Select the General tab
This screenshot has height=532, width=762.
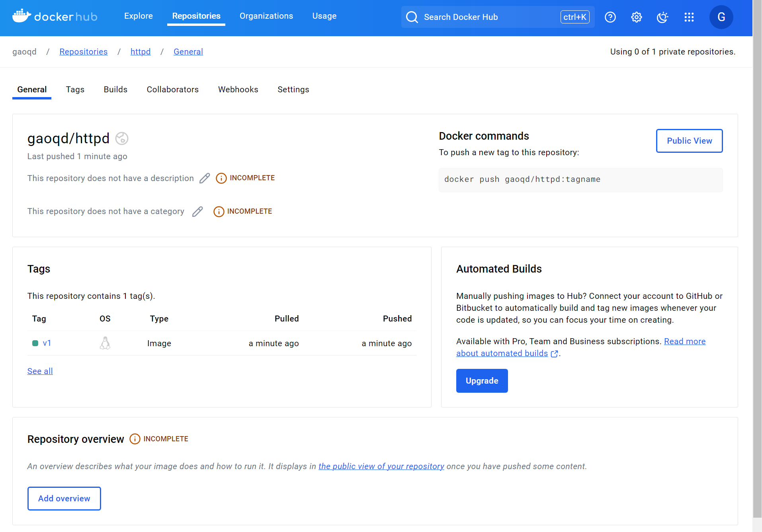point(32,90)
